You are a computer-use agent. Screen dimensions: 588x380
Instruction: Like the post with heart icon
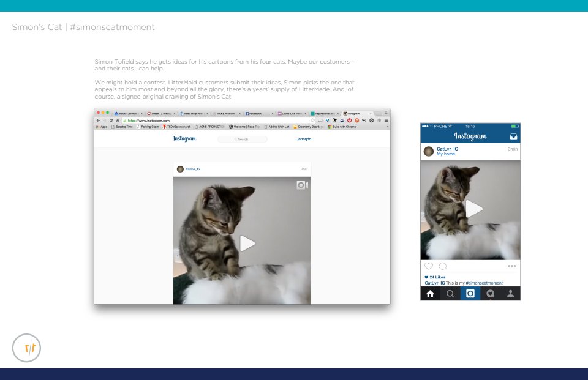pos(429,266)
